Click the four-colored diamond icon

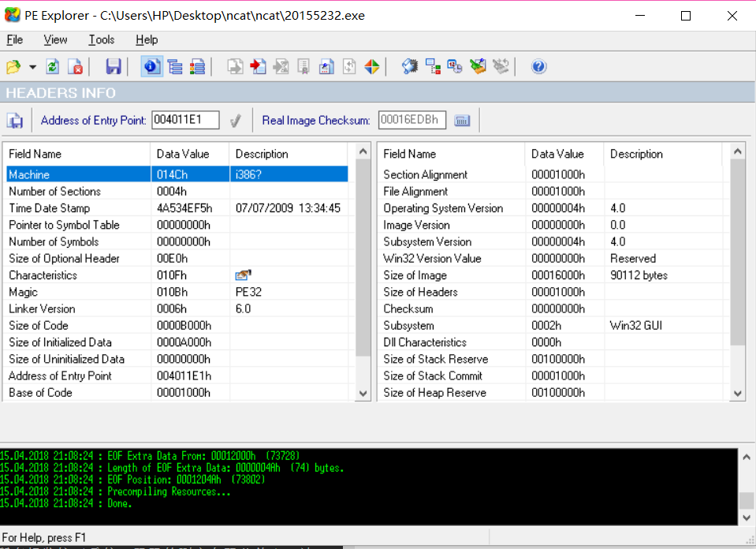coord(372,66)
